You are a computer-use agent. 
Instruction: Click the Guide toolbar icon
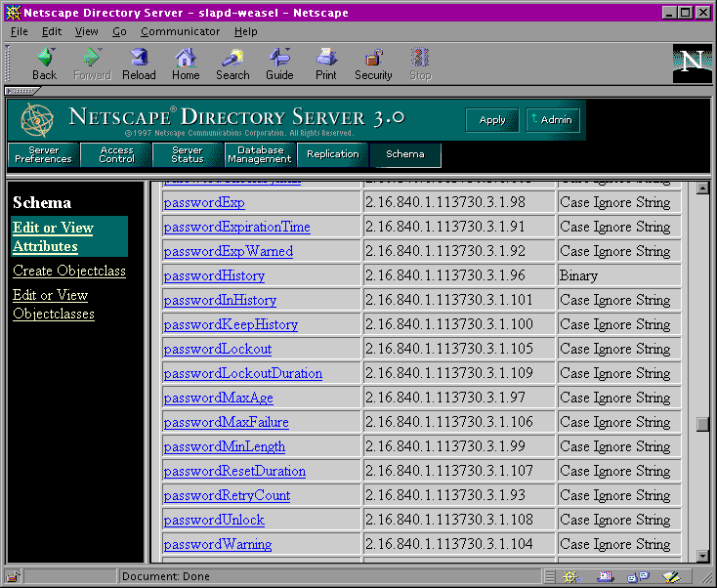coord(279,63)
